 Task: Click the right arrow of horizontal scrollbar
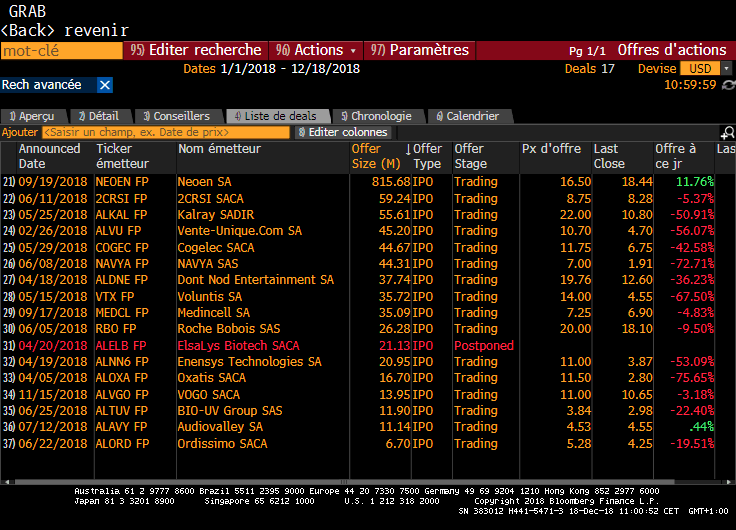point(729,482)
